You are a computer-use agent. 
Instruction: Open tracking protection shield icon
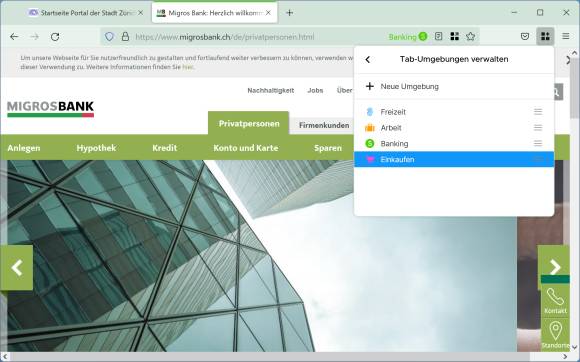(109, 37)
